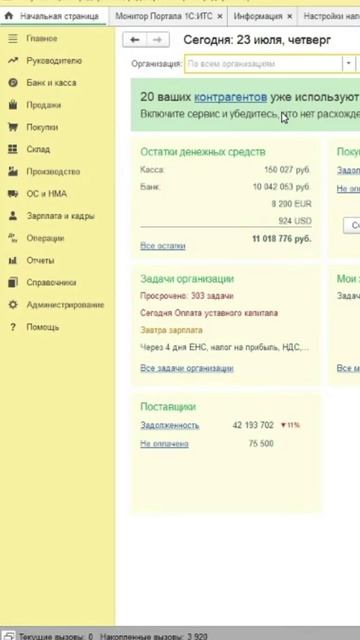Switch to the Настройки tab
360x640 pixels.
[329, 16]
